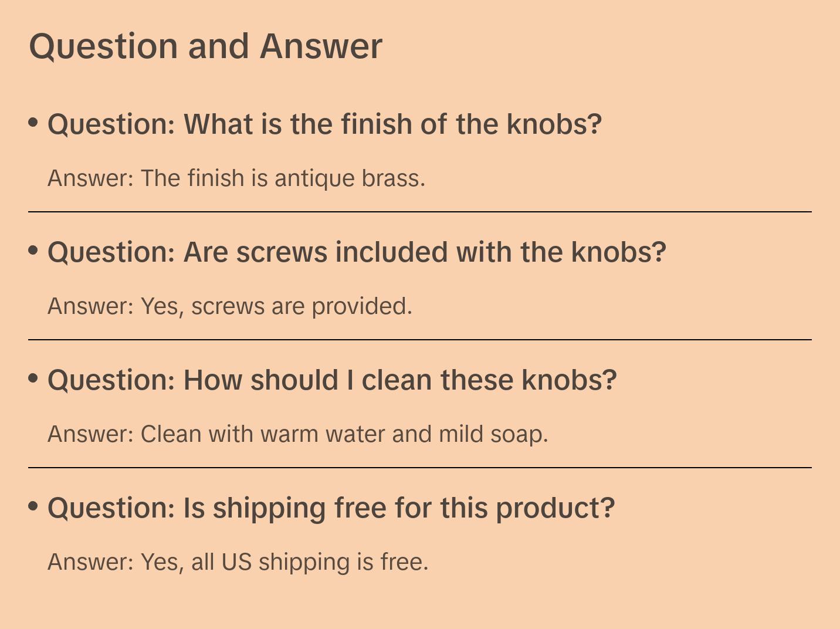The image size is (840, 629).
Task: Click the divider line below the antique brass answer
Action: click(420, 212)
